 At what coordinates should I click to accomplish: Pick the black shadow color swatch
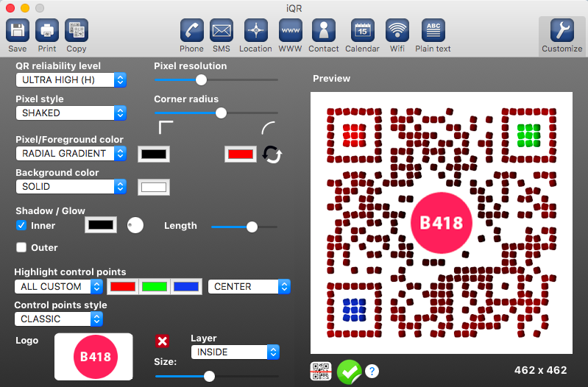101,225
